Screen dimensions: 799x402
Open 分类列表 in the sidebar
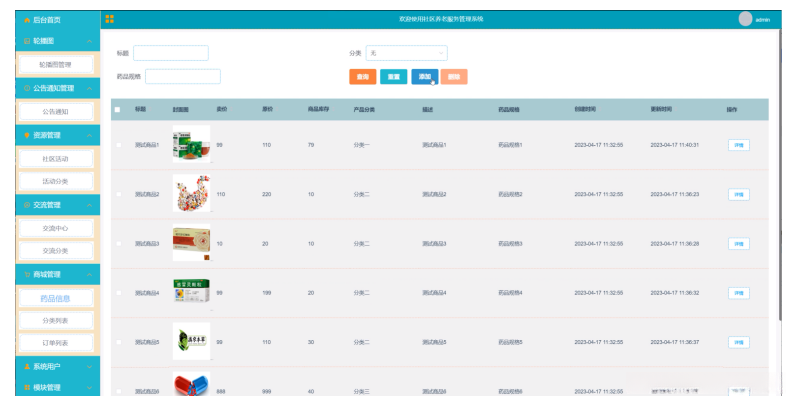point(56,320)
